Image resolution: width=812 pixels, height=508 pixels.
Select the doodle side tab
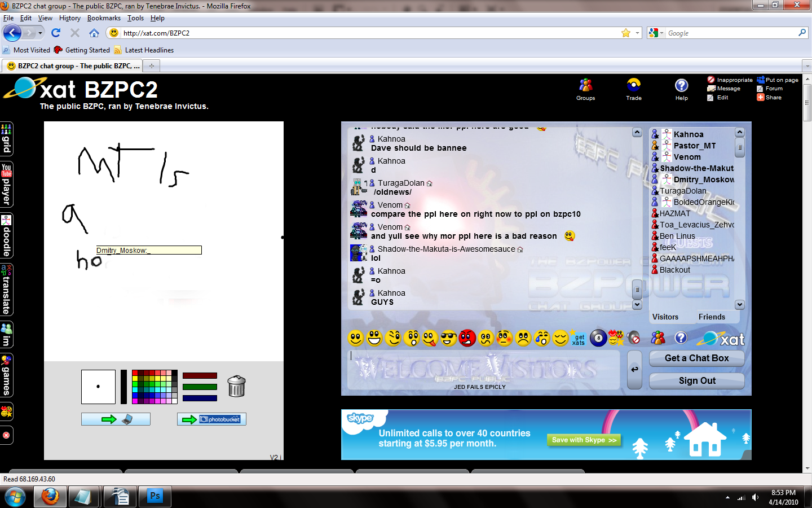coord(6,235)
